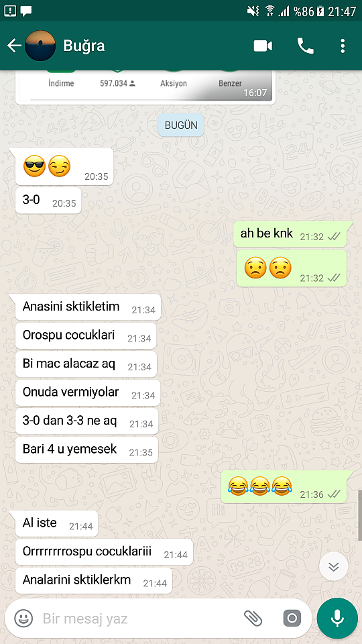Open the camera from message bar
This screenshot has width=362, height=644.
292,618
